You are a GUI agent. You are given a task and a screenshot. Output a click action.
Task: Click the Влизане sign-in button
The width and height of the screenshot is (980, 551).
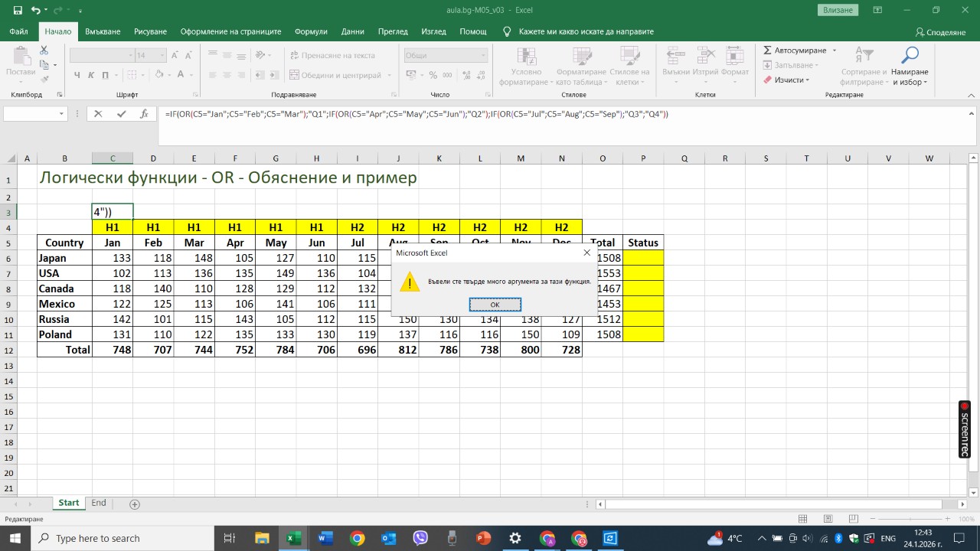coord(838,10)
